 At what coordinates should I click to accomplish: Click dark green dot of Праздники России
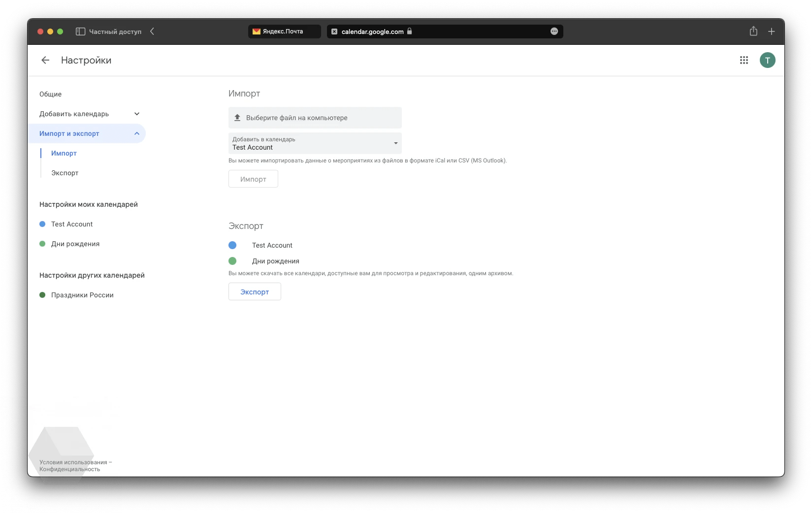click(42, 295)
